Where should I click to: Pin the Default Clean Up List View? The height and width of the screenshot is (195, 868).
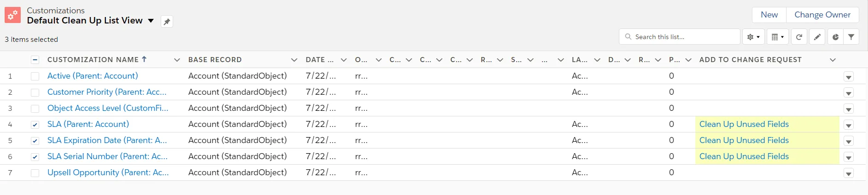click(167, 21)
